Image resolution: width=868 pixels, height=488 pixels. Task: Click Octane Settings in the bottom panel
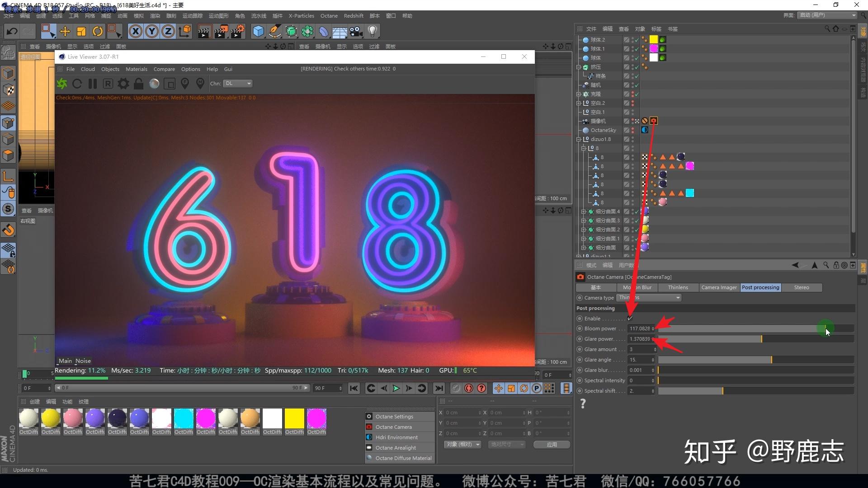(394, 416)
